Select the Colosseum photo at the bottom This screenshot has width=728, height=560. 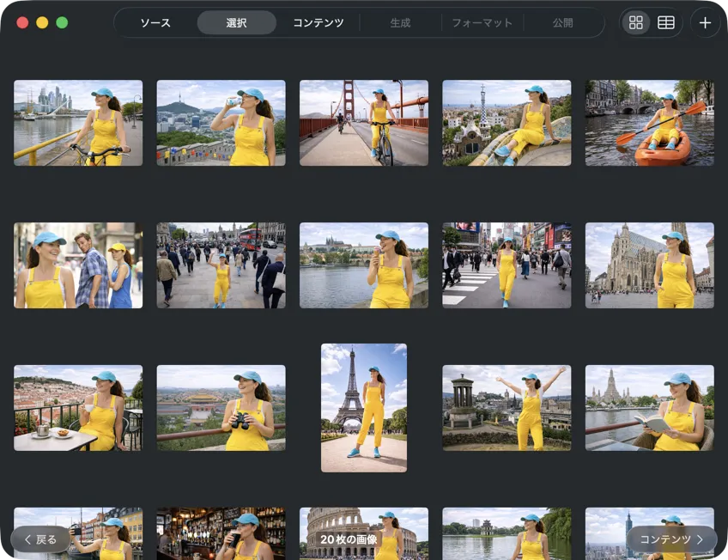[363, 533]
